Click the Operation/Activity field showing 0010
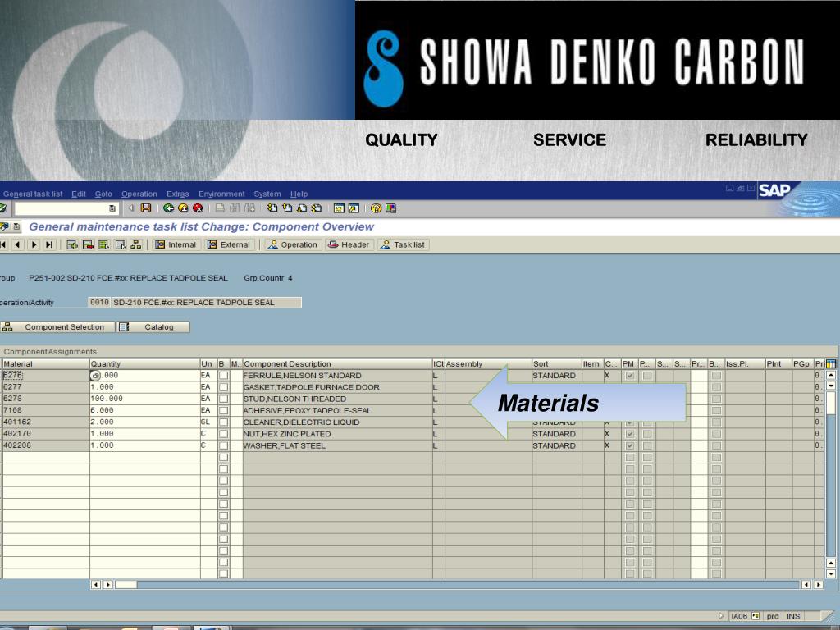The width and height of the screenshot is (840, 630). click(99, 303)
